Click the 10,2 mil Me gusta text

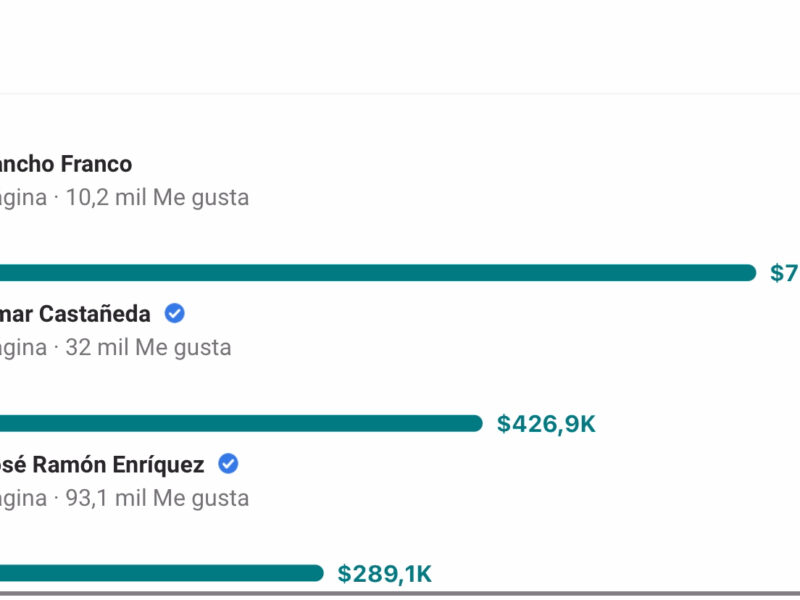click(x=157, y=197)
